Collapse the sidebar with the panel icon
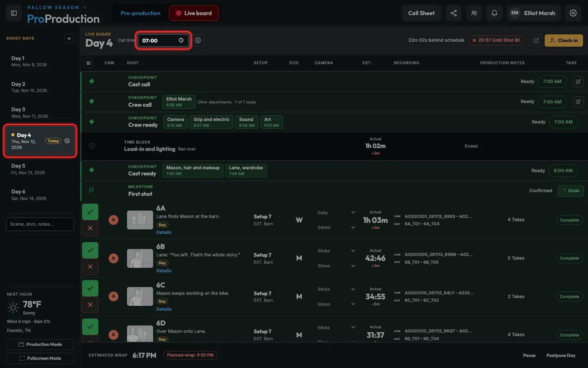Image resolution: width=588 pixels, height=368 pixels. (x=14, y=13)
